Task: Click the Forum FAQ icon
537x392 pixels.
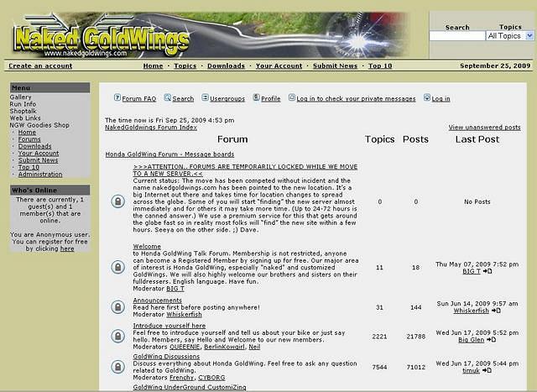Action: click(117, 97)
